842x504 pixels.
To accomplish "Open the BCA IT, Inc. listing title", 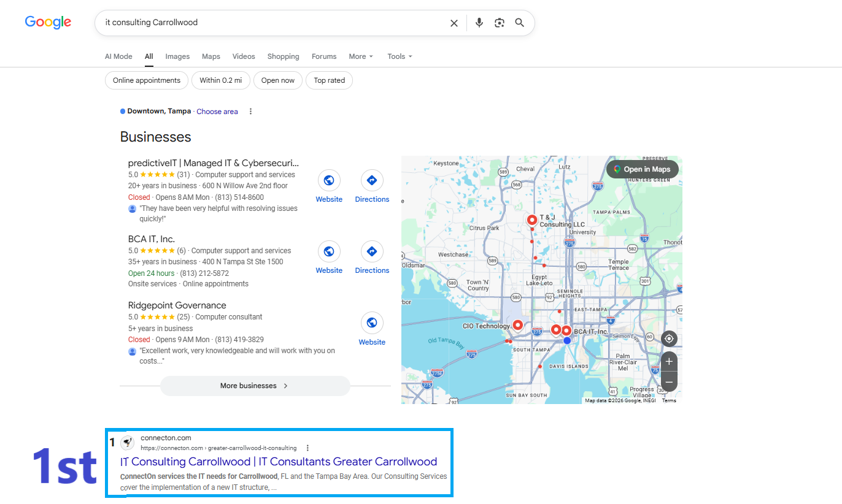I will point(152,239).
